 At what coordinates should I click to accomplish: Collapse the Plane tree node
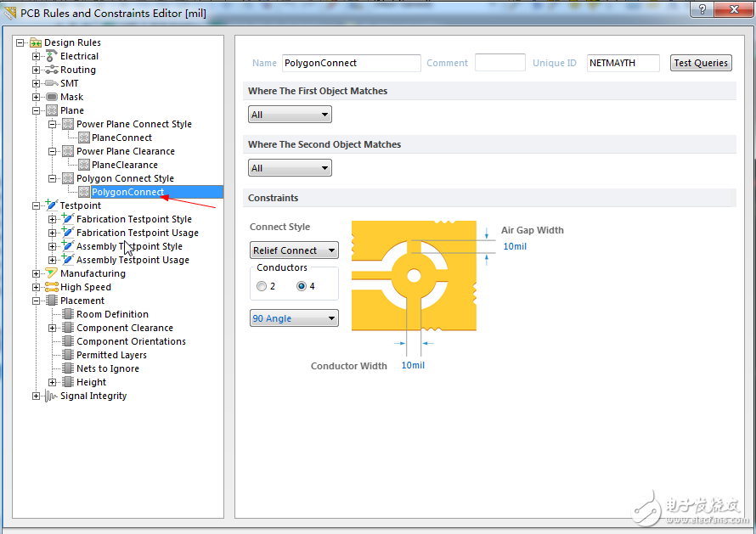[37, 110]
